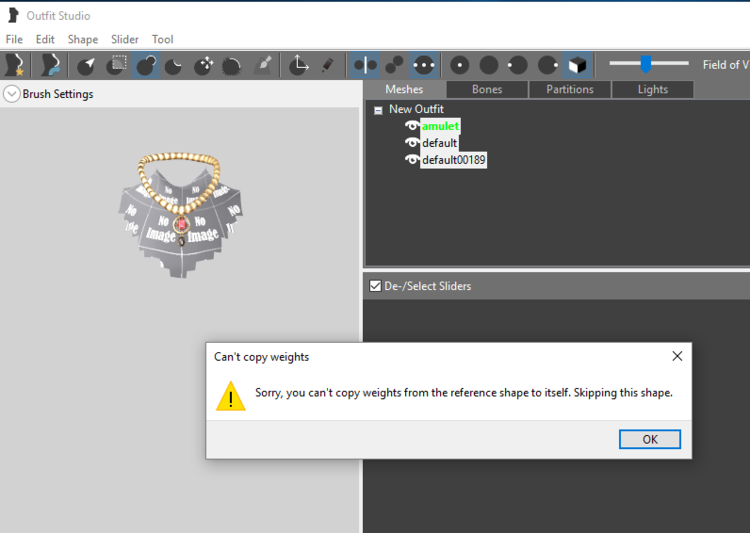Uncheck the De-/Select Sliders checkbox
750x533 pixels.
coord(375,286)
